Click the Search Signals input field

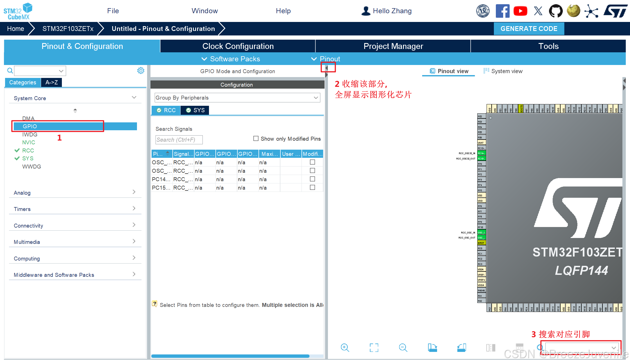[179, 140]
